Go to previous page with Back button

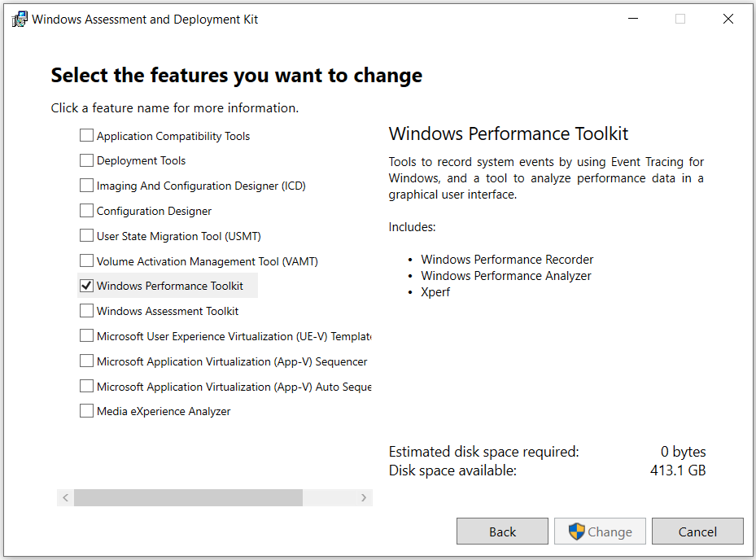[502, 532]
